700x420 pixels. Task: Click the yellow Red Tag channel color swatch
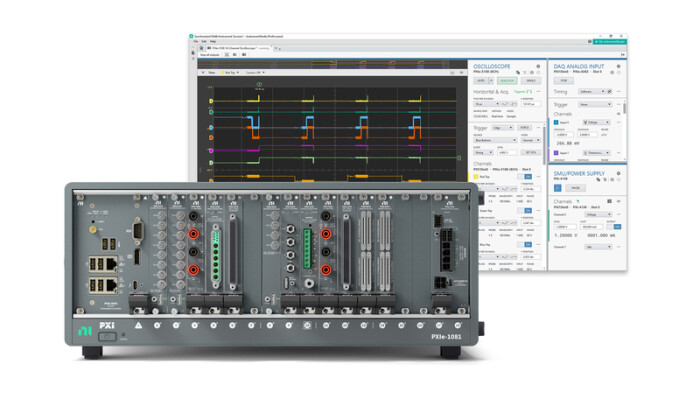pyautogui.click(x=473, y=175)
